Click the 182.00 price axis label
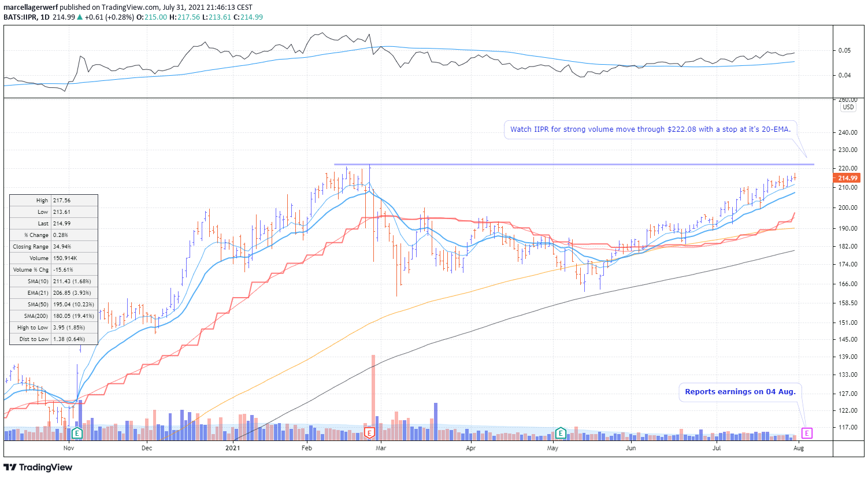Image resolution: width=868 pixels, height=478 pixels. pyautogui.click(x=848, y=246)
